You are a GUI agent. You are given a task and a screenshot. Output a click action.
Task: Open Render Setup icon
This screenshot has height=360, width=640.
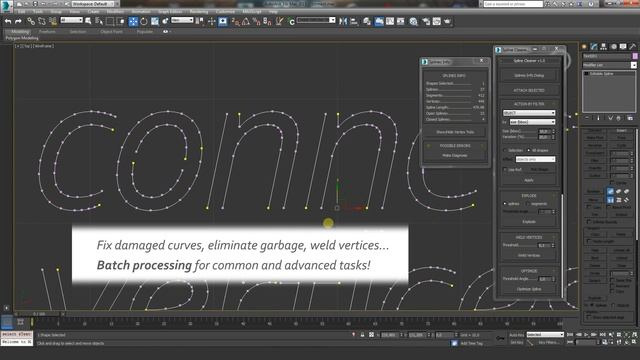pos(426,22)
